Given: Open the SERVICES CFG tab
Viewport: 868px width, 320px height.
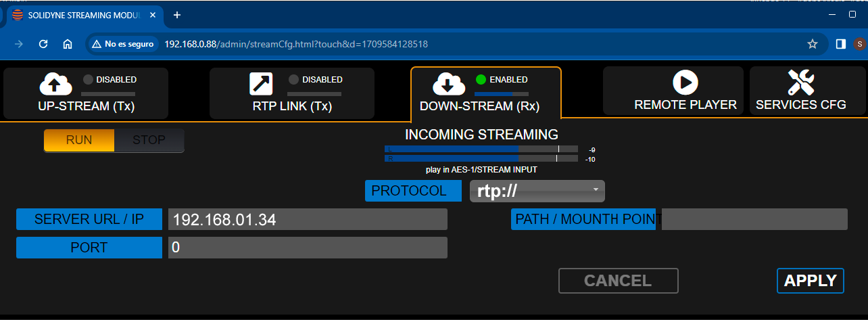Looking at the screenshot, I should point(807,91).
